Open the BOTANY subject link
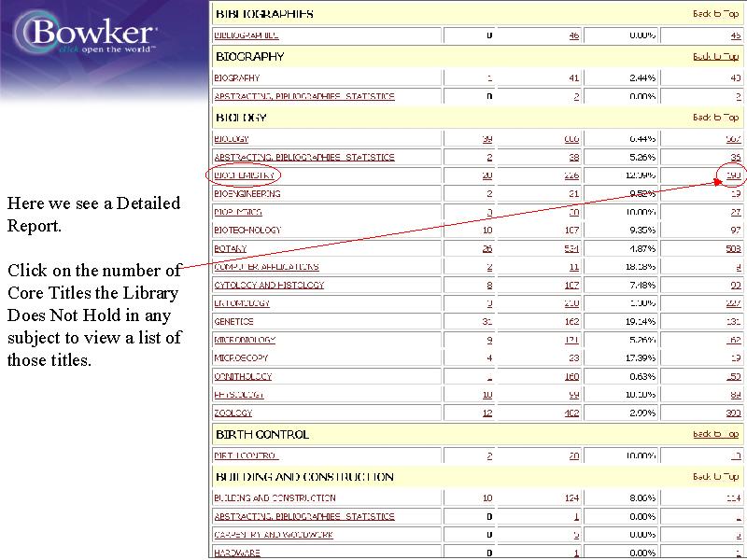This screenshot has width=747, height=560. tap(230, 248)
